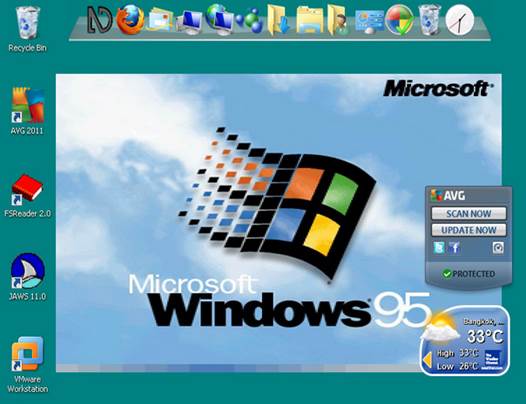The height and width of the screenshot is (404, 526).
Task: Open the control panel icon in the dock
Action: pos(370,21)
